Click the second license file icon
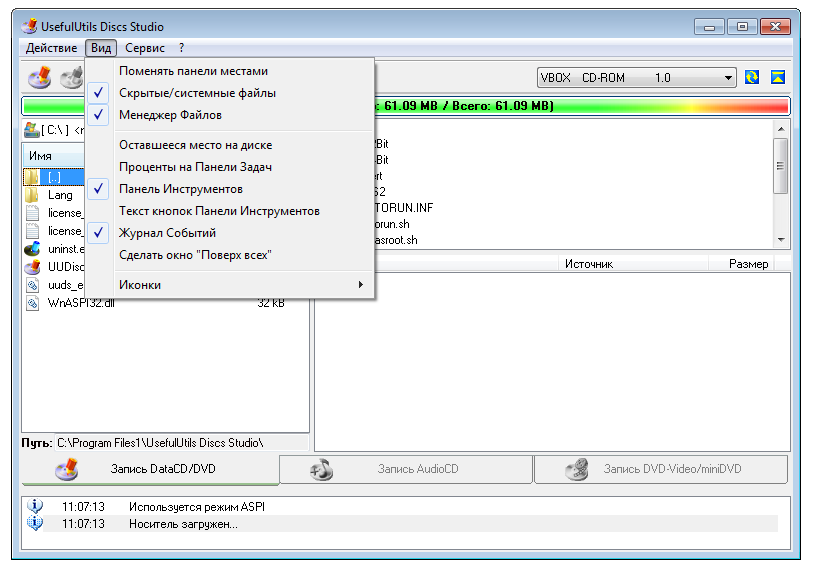817x571 pixels. tap(32, 231)
